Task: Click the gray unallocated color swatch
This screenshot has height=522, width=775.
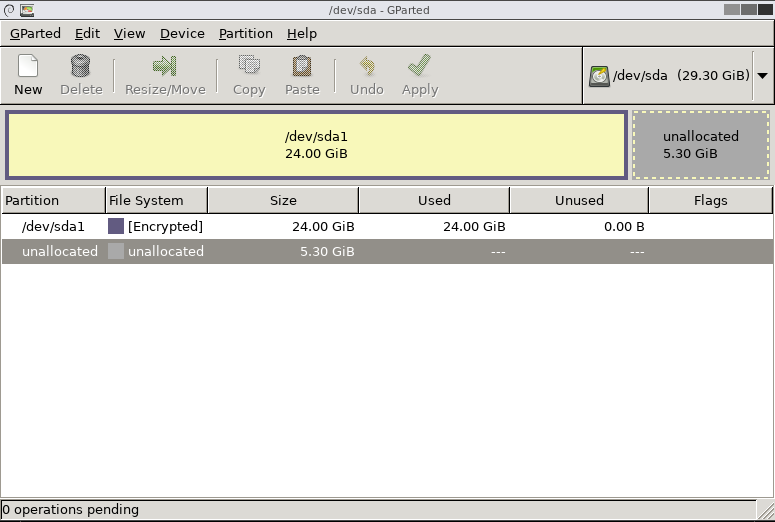Action: [116, 251]
